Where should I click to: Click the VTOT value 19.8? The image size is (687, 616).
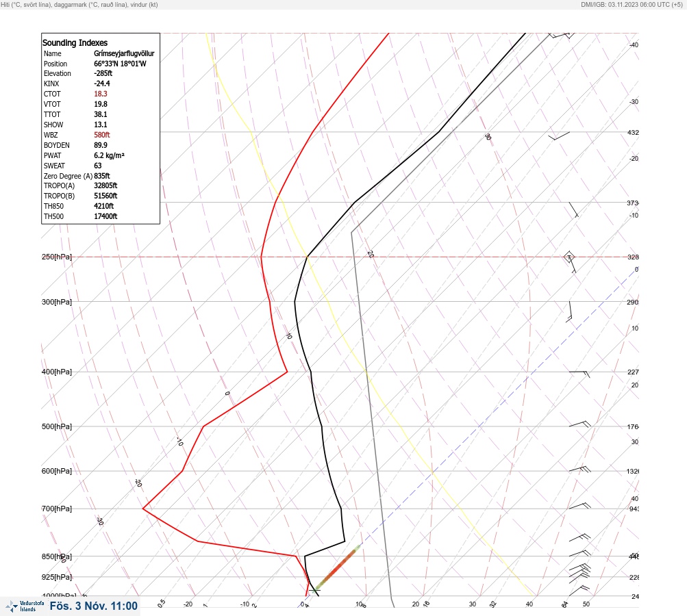[100, 104]
